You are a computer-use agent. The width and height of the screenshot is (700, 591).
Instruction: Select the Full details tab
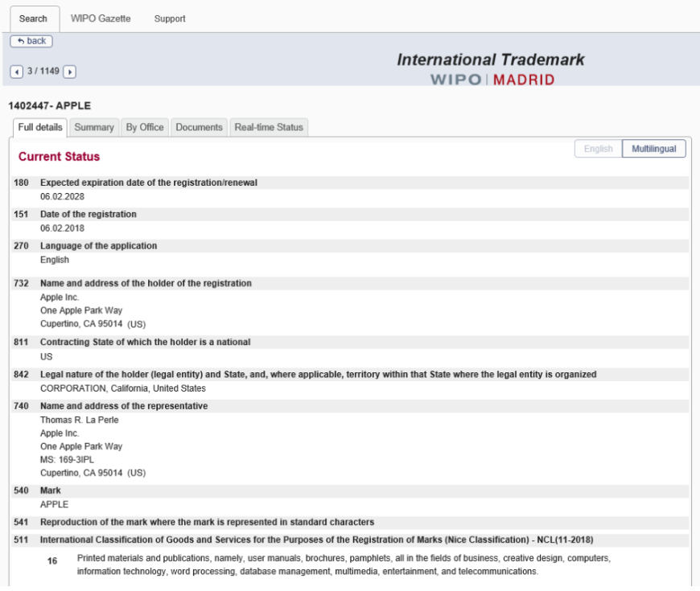tap(40, 127)
